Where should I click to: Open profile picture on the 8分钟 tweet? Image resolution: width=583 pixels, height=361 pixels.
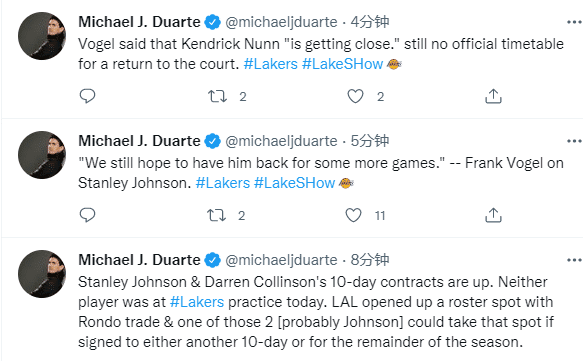pyautogui.click(x=42, y=274)
